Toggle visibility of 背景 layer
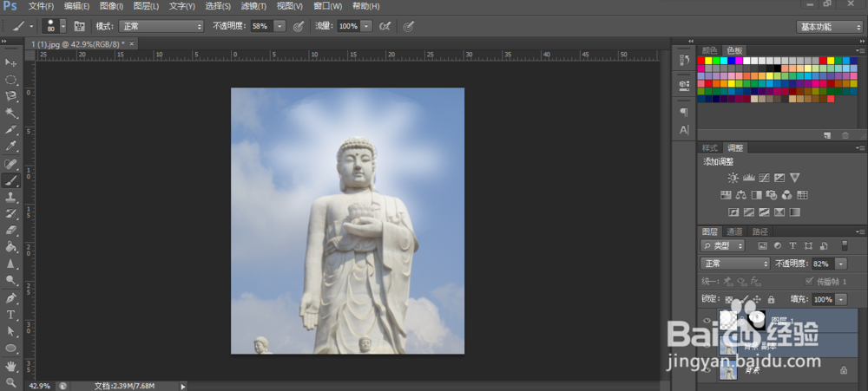 pos(707,370)
